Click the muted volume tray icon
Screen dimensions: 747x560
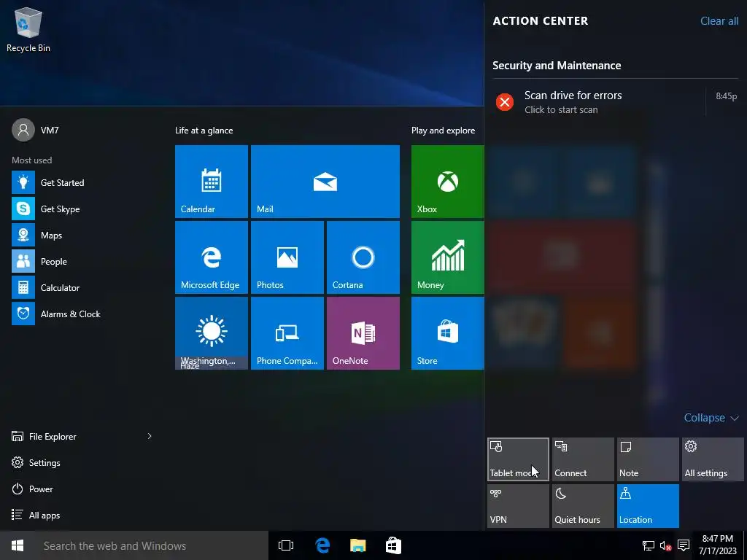[665, 545]
